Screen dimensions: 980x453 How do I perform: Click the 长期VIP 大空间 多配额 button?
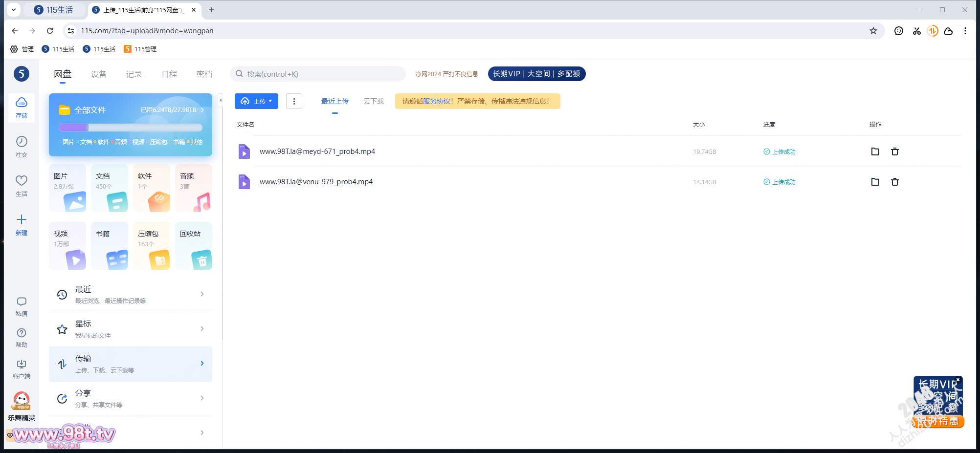536,74
